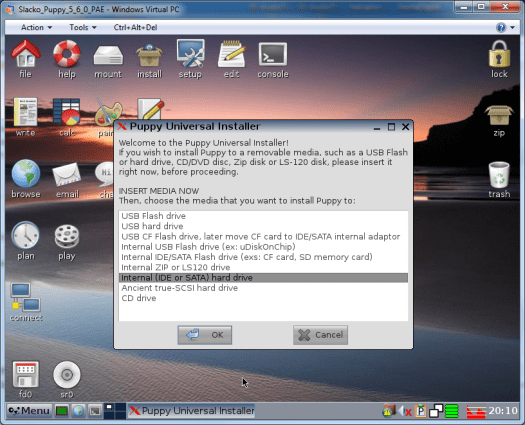
Task: Click the 20:10 clock in tray
Action: 503,411
